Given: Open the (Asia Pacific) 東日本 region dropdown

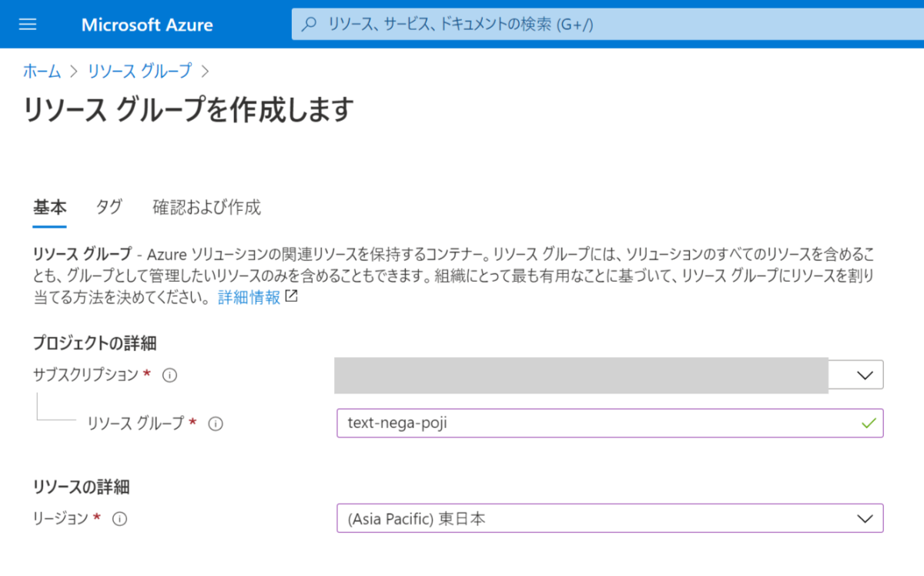Looking at the screenshot, I should point(610,518).
